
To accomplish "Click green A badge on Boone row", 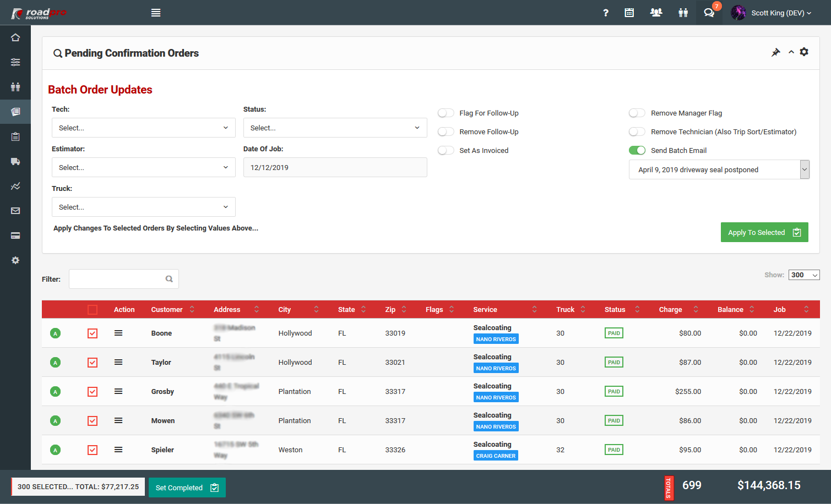I will 55,333.
